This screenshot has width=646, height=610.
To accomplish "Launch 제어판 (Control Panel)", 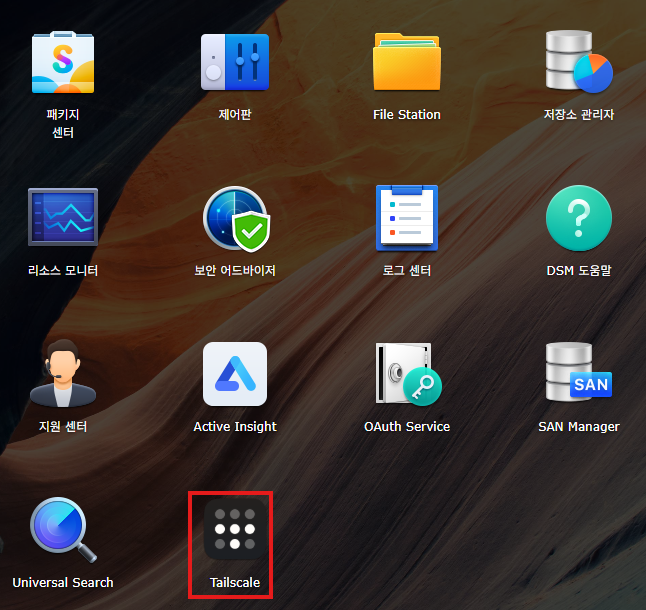I will [235, 62].
